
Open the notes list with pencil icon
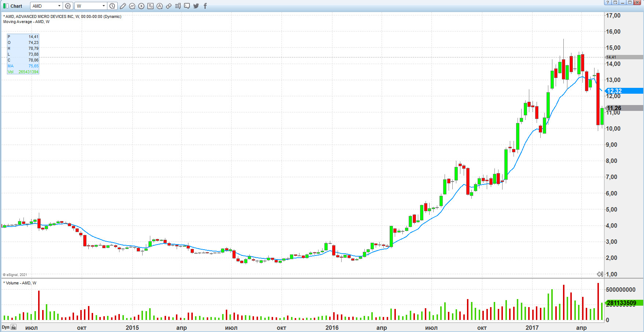[178, 6]
